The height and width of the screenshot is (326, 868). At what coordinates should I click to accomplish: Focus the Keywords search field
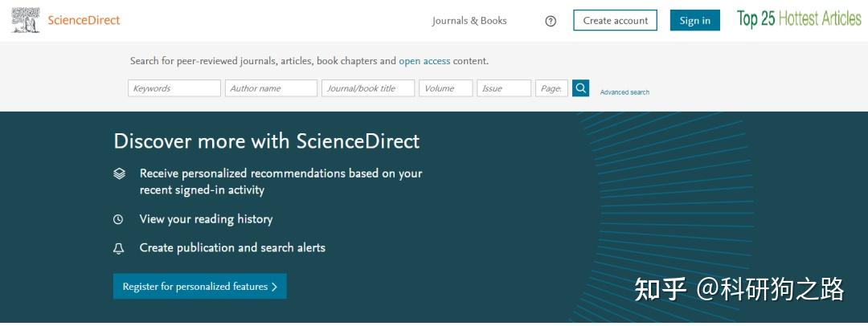(174, 88)
